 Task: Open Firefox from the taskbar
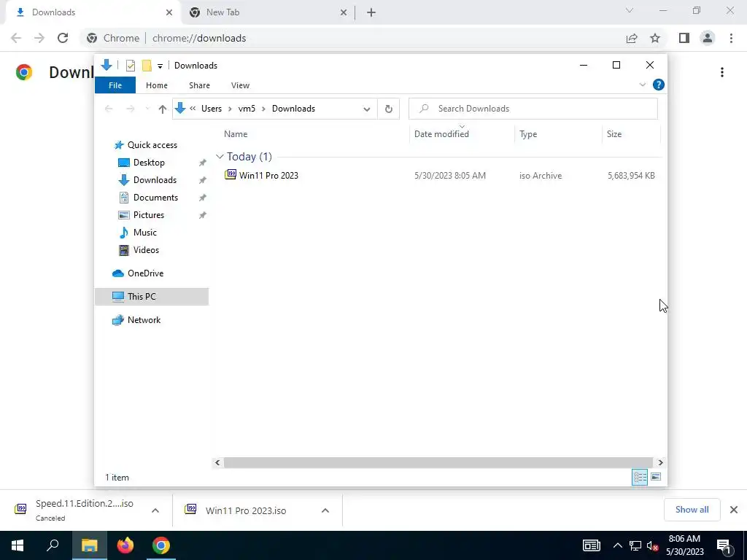click(x=125, y=545)
